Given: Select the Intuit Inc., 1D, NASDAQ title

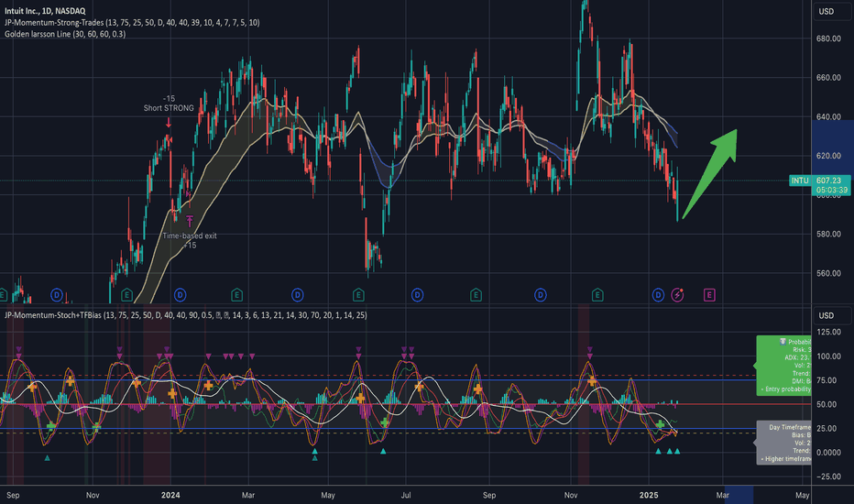Looking at the screenshot, I should 45,11.
